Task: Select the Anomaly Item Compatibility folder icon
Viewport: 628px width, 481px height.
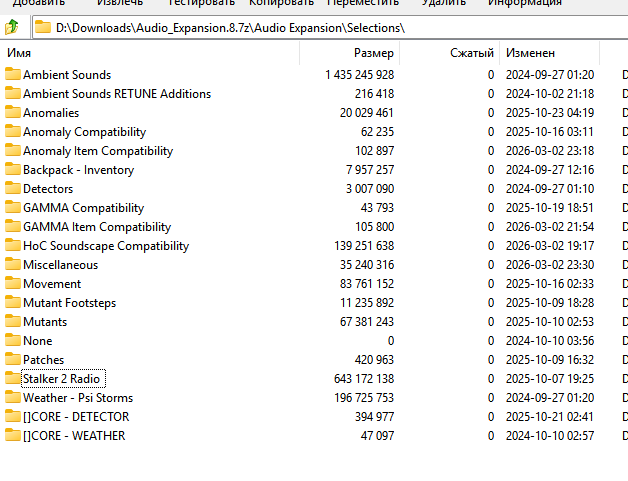Action: click(13, 150)
